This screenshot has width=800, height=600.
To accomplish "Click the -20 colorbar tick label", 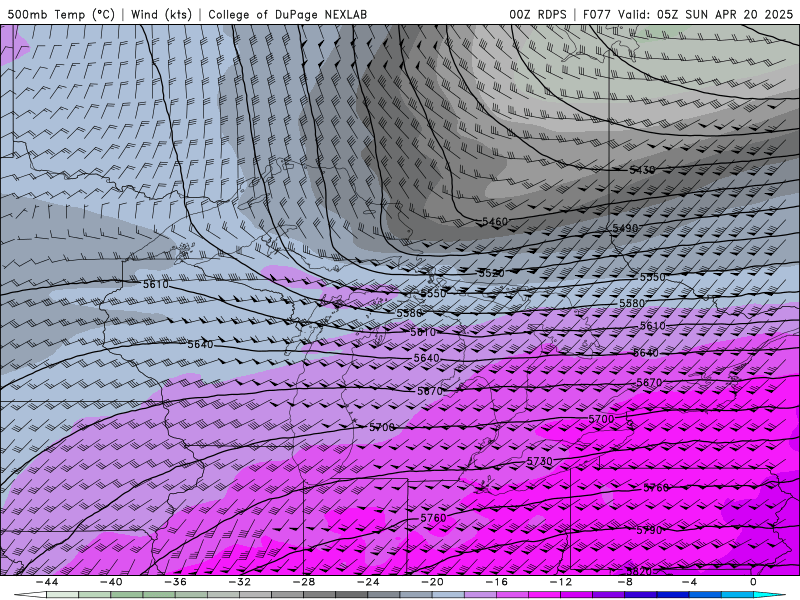I will pos(432,582).
